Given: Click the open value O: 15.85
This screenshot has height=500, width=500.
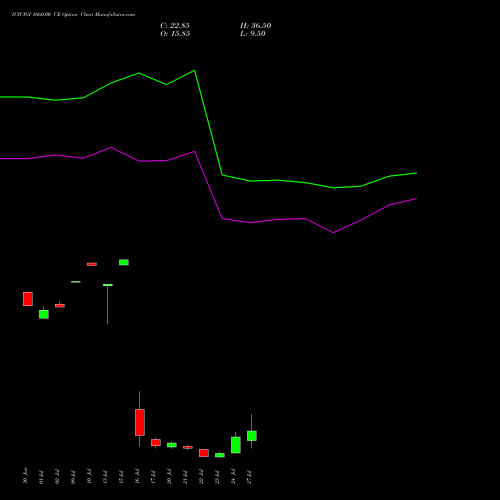Looking at the screenshot, I should coord(175,34).
